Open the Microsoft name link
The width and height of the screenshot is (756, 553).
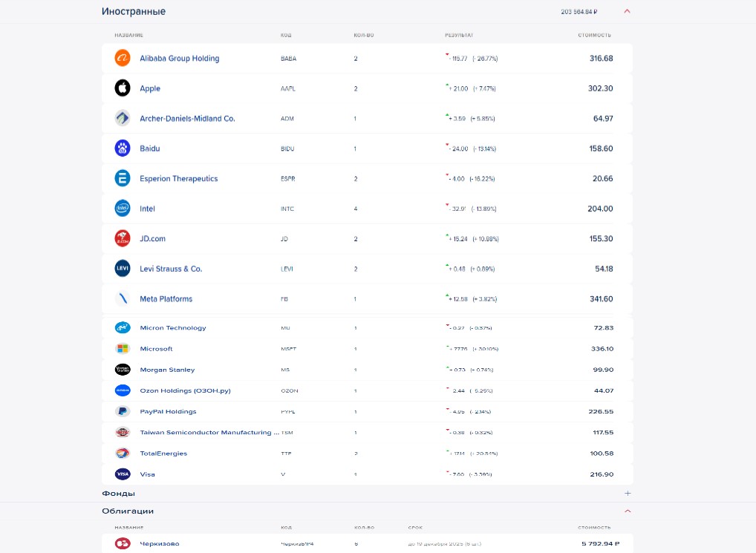(156, 349)
